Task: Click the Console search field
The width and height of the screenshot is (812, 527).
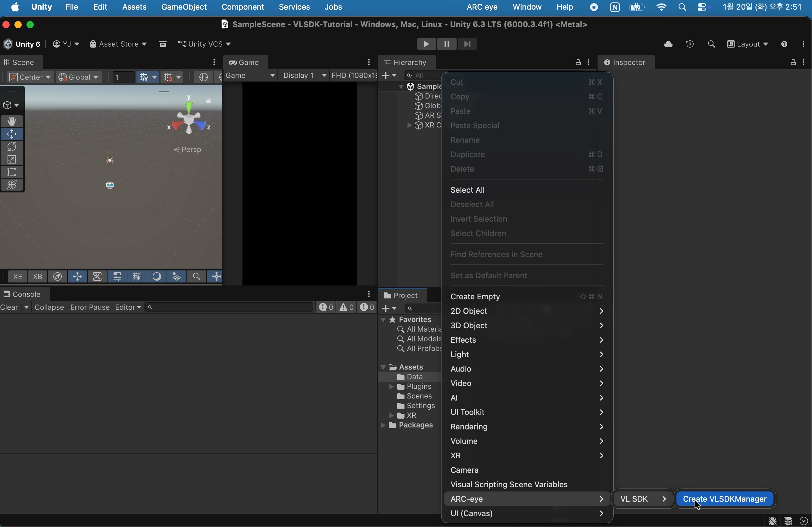Action: pyautogui.click(x=229, y=308)
